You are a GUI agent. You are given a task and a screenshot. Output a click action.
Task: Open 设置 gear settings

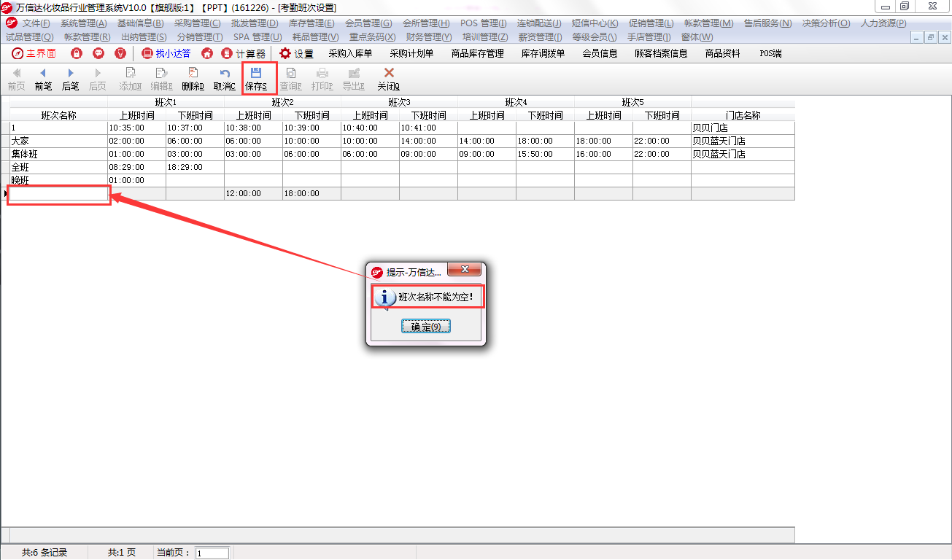296,53
